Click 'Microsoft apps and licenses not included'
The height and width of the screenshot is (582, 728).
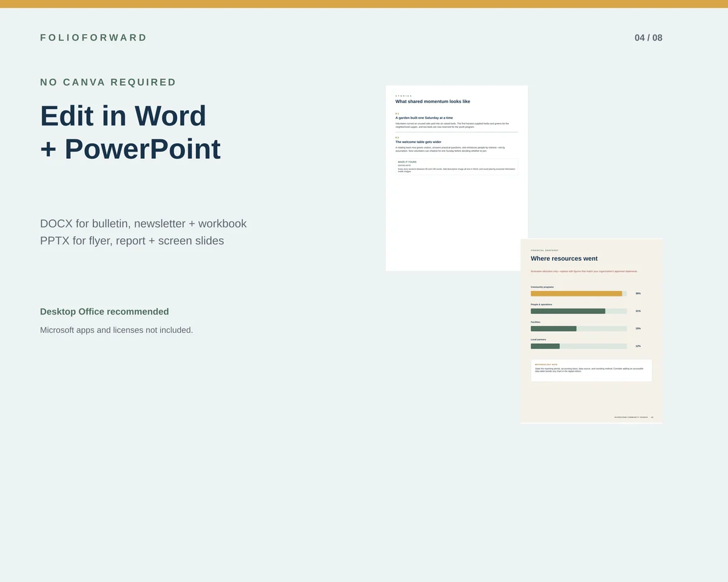click(116, 330)
